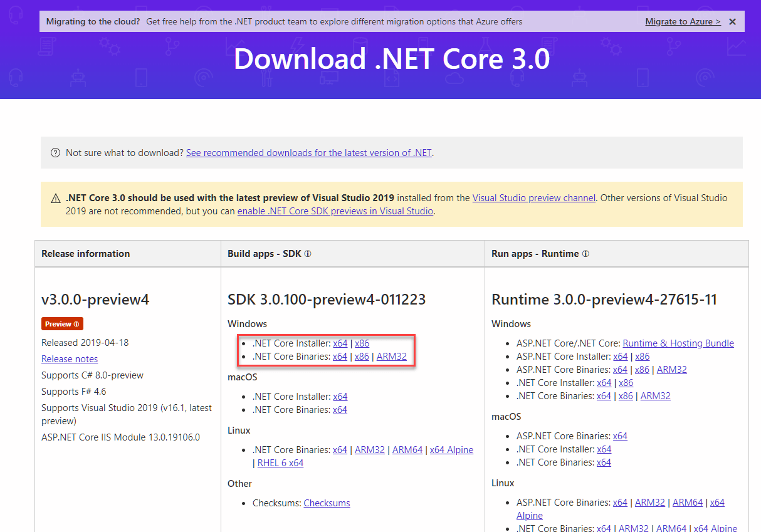Download SDK macOS .NET Core Installer x64
761x532 pixels.
tap(340, 397)
